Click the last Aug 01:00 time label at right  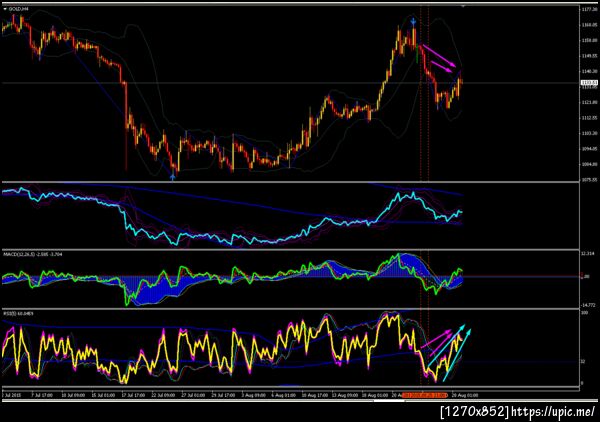464,395
